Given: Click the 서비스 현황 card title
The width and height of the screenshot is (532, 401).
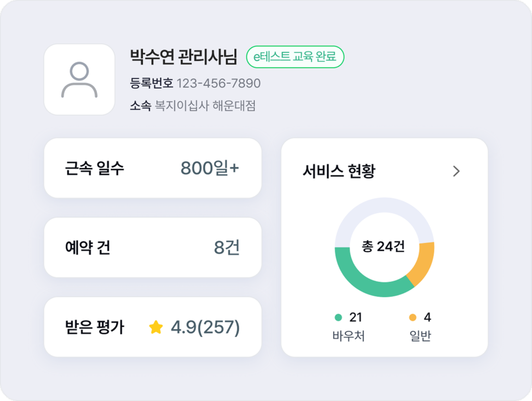Looking at the screenshot, I should coord(339,171).
